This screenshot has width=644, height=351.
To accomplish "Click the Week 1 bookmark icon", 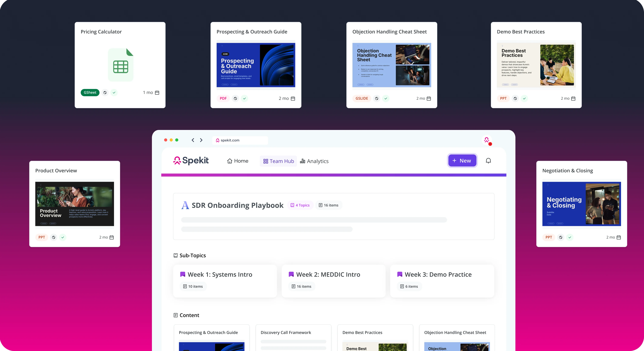I will point(183,274).
